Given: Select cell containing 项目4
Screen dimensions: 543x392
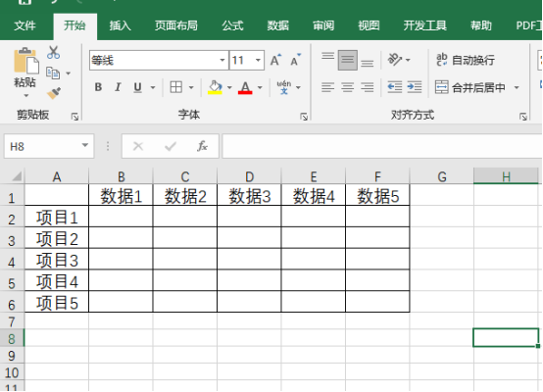Looking at the screenshot, I should pyautogui.click(x=57, y=281).
